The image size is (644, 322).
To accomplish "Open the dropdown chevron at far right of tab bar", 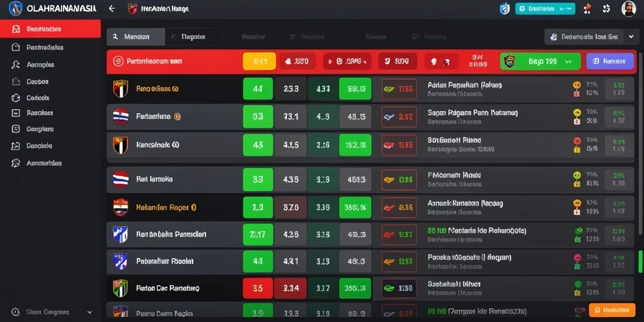I will pos(631,36).
